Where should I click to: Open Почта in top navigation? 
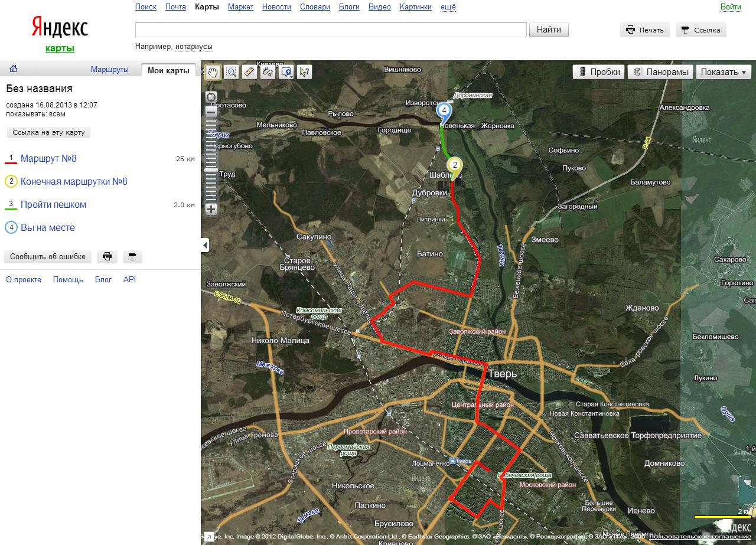point(175,7)
